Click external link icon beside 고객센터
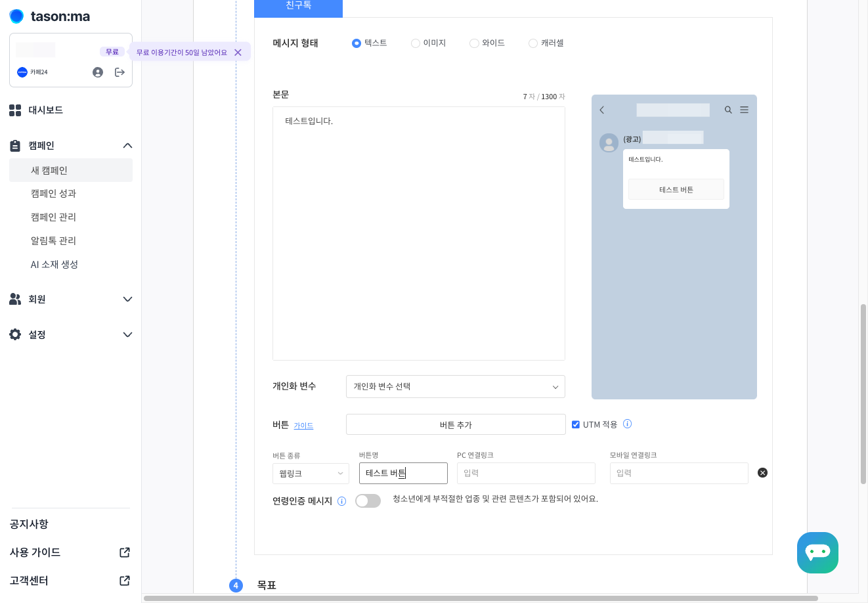This screenshot has height=603, width=868. click(125, 581)
